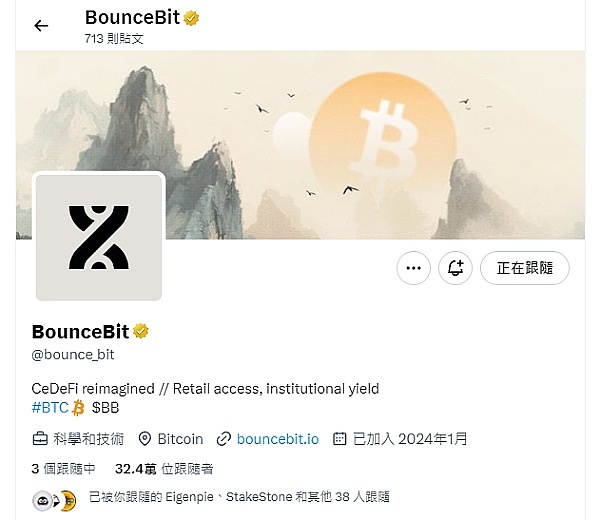Click the link chain icon before bouncebit.io
This screenshot has height=520, width=600.
[223, 439]
